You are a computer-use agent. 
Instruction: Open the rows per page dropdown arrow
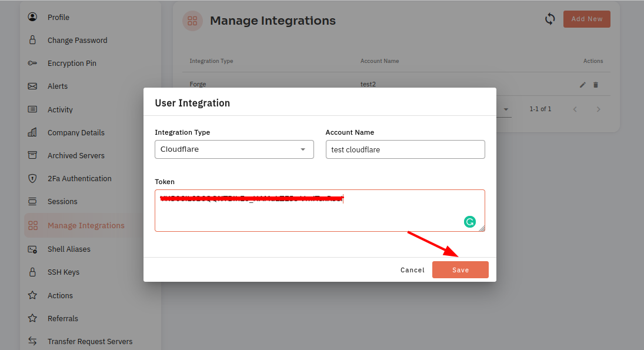[506, 109]
